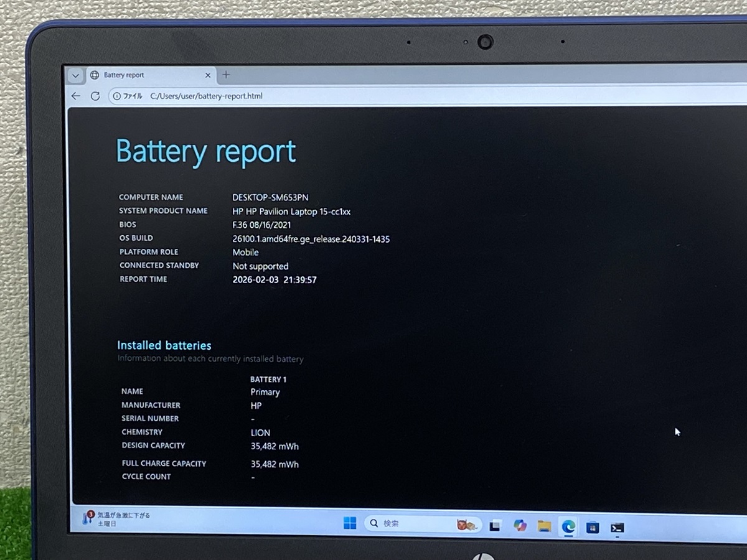The width and height of the screenshot is (747, 560).
Task: Open a new browser tab
Action: coord(226,75)
